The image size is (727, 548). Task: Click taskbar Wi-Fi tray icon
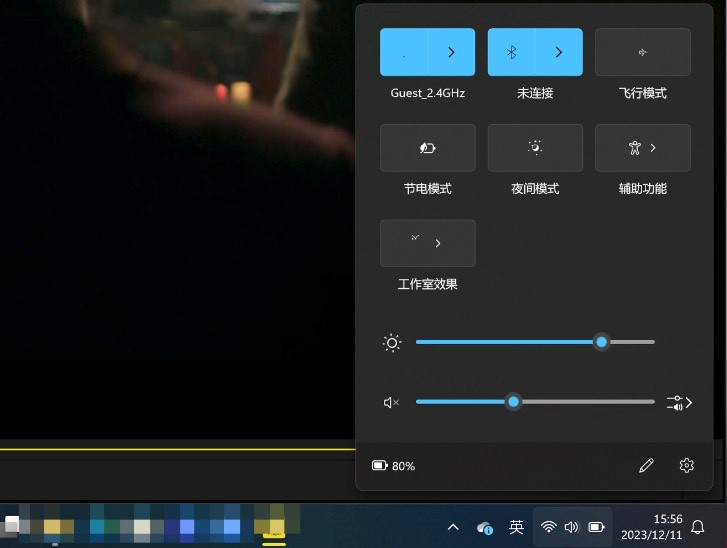tap(548, 527)
